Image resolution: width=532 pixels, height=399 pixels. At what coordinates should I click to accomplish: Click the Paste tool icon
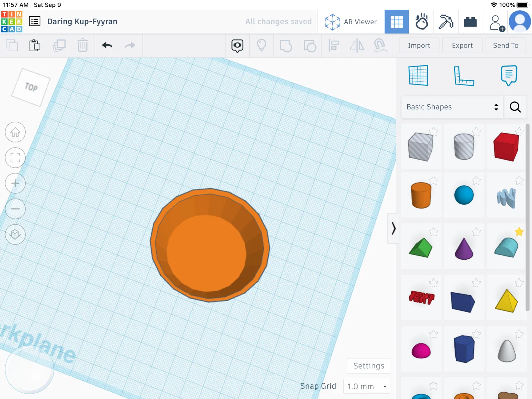[x=35, y=46]
